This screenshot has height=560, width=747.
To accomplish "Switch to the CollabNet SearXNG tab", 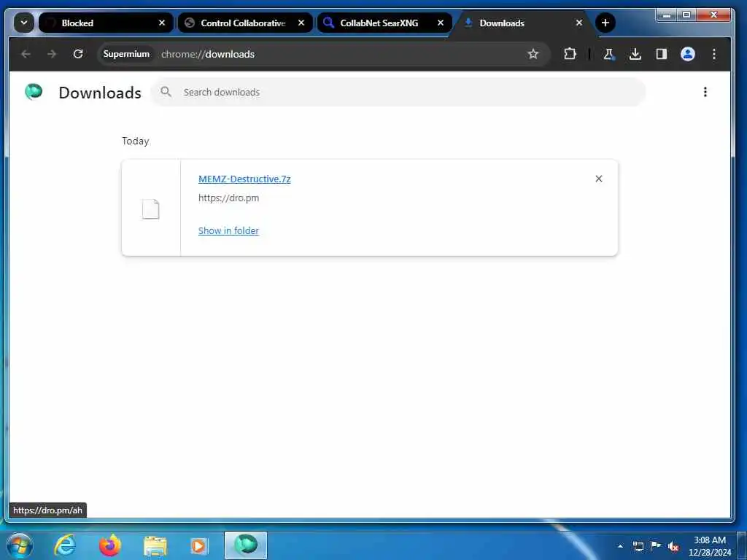I will tap(384, 23).
